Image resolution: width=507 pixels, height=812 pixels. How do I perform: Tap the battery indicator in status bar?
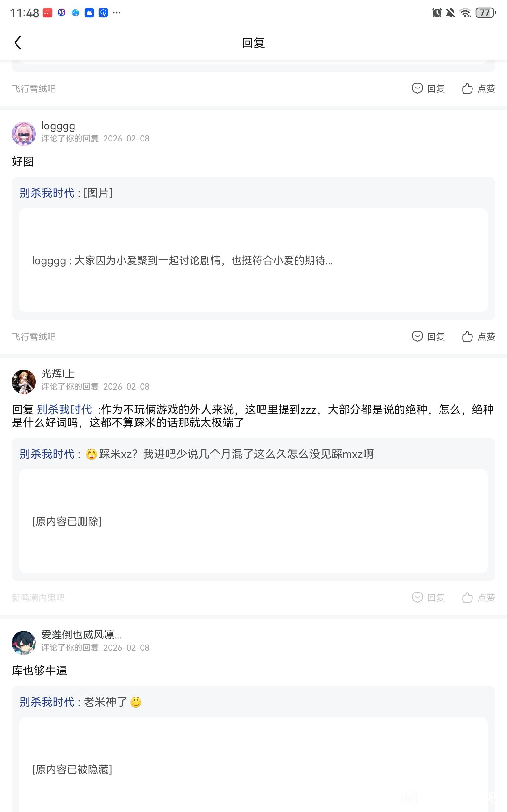(x=485, y=13)
